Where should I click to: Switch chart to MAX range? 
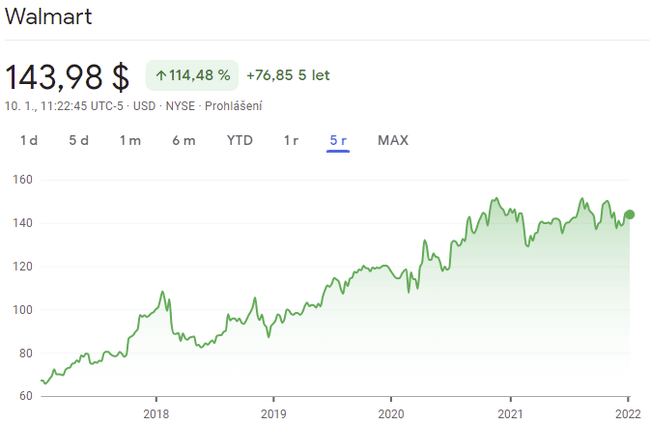393,140
